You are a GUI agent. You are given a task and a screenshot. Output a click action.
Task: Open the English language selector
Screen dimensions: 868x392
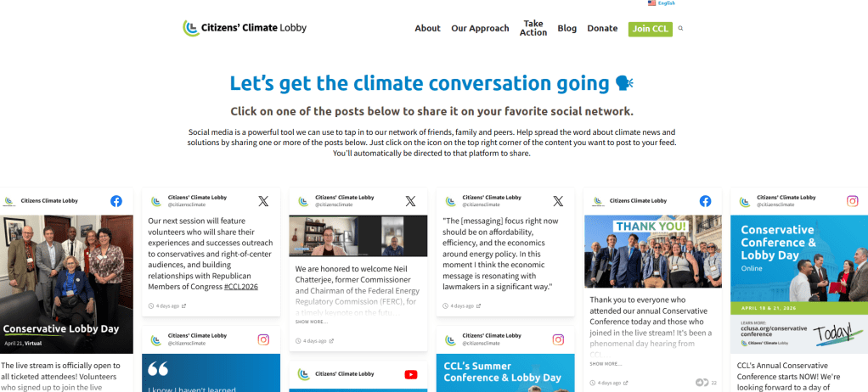[661, 3]
